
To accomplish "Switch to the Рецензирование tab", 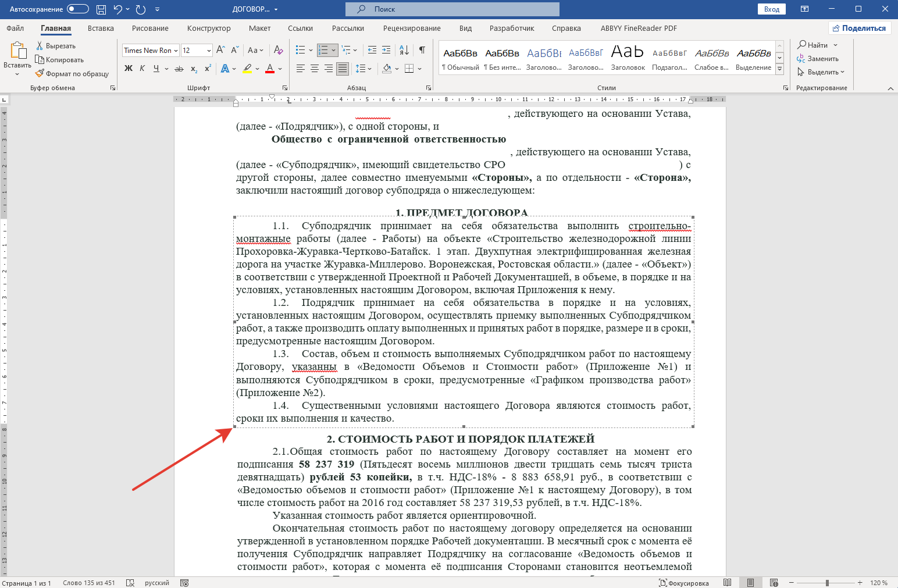I will pyautogui.click(x=412, y=28).
